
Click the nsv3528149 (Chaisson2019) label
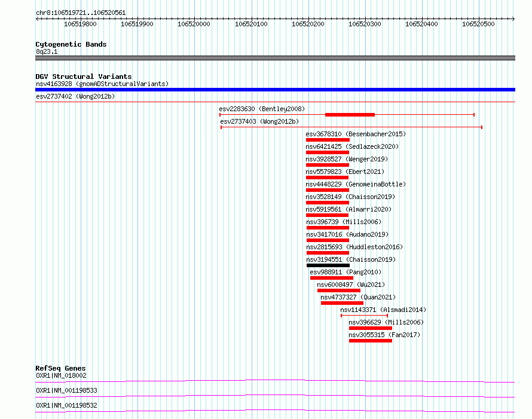[350, 197]
